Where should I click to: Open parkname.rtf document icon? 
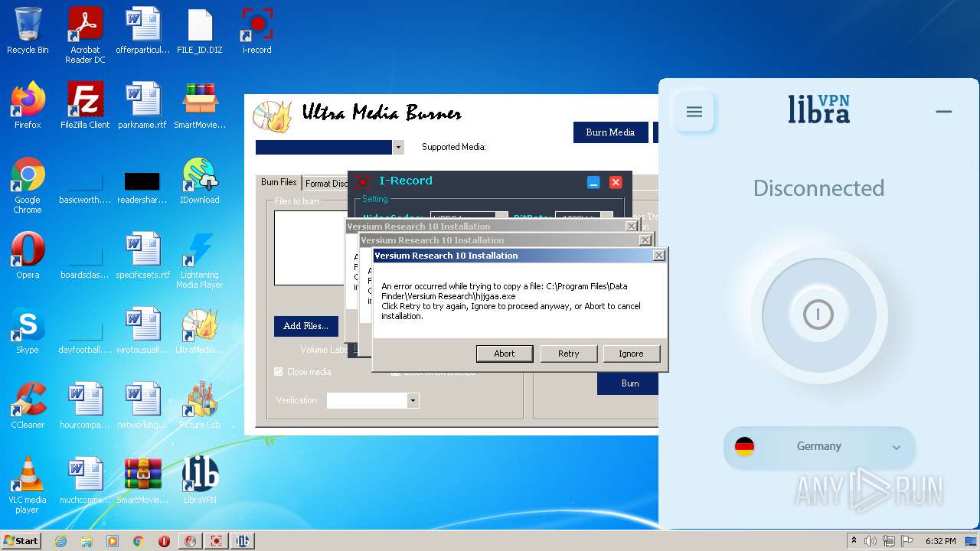tap(142, 106)
